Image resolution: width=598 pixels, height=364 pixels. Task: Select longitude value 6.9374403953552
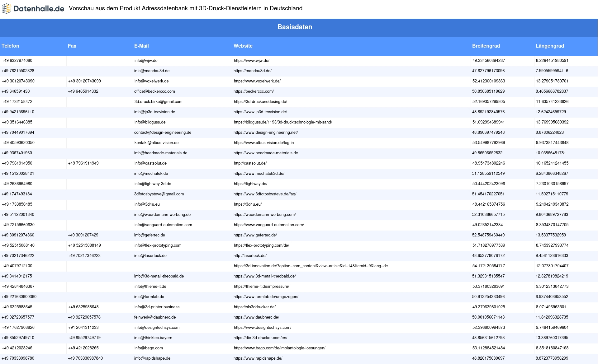(552, 297)
